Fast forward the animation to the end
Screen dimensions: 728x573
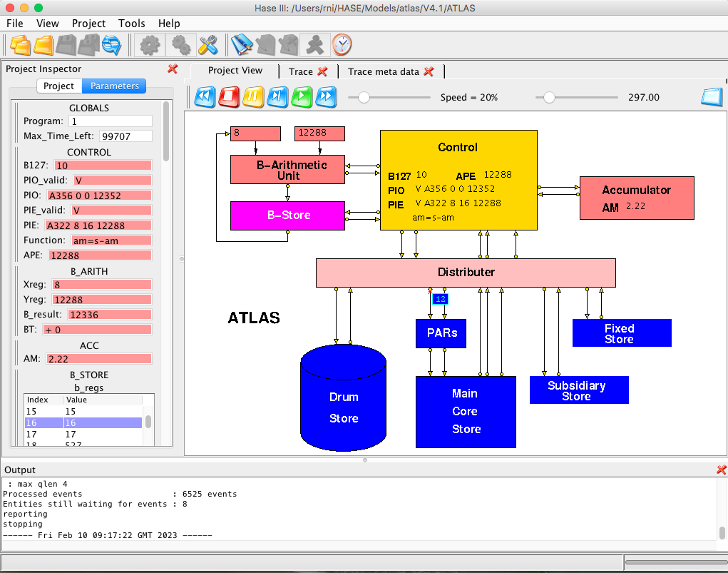coord(326,96)
